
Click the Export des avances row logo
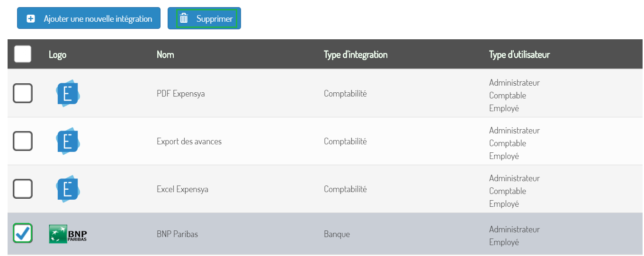[x=68, y=141]
